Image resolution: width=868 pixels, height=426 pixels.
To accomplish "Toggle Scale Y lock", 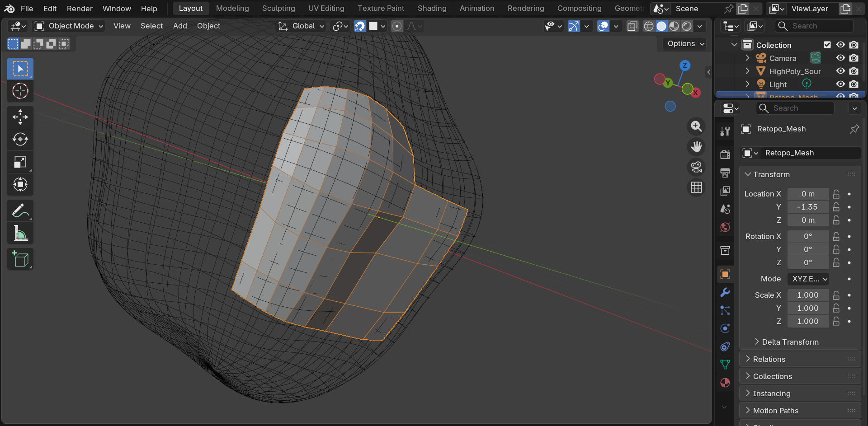I will (x=836, y=308).
